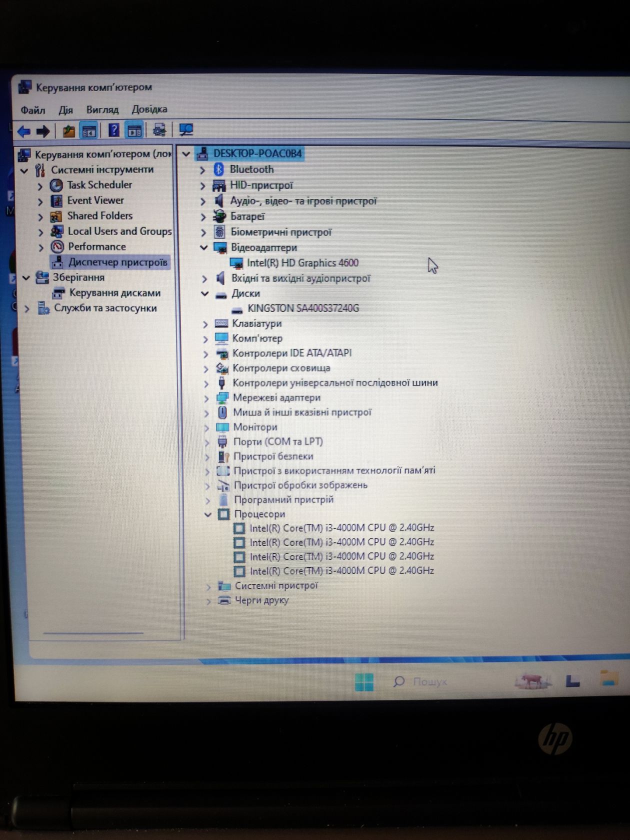Click the Bluetooth icon in device list
Screen dimensions: 630x840
(x=218, y=169)
